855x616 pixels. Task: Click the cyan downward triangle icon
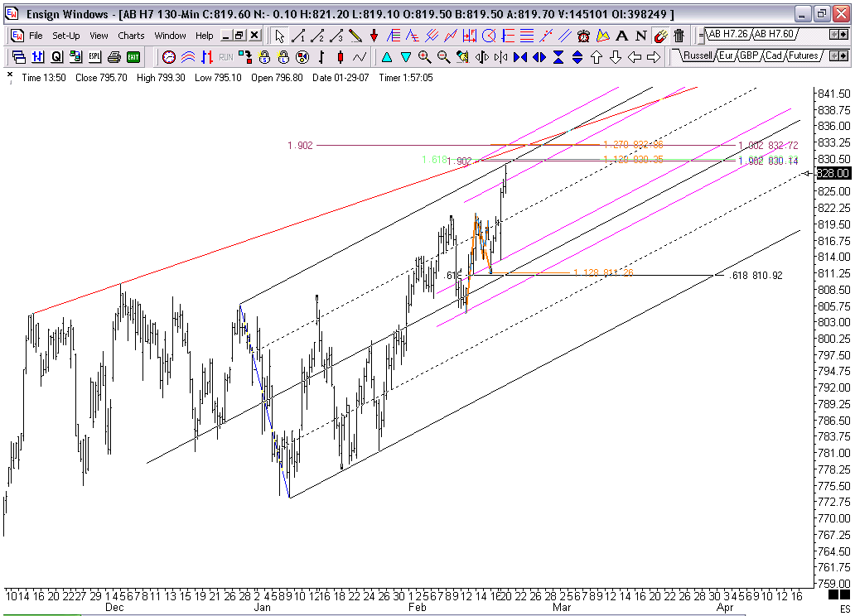pos(406,56)
